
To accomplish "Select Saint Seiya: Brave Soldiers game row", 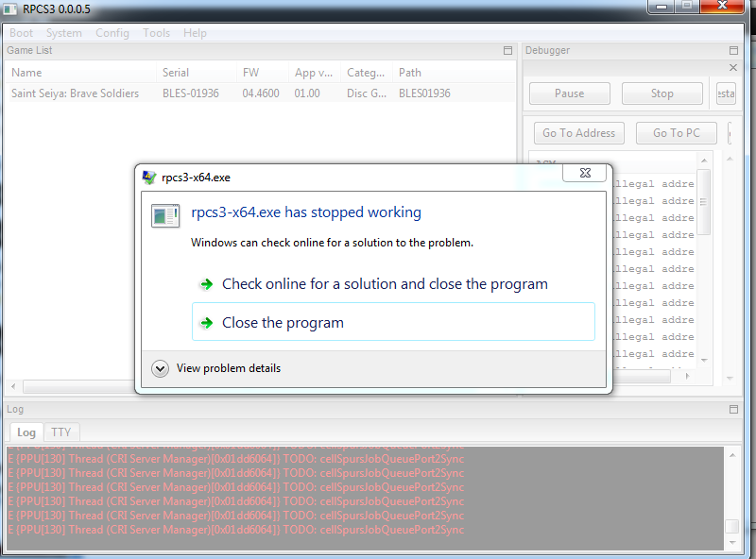I will pyautogui.click(x=261, y=93).
